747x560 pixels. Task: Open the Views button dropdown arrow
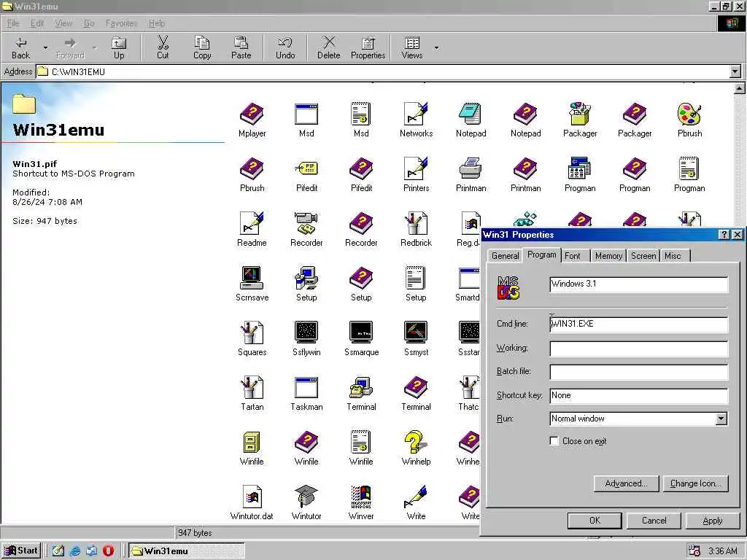coord(436,47)
